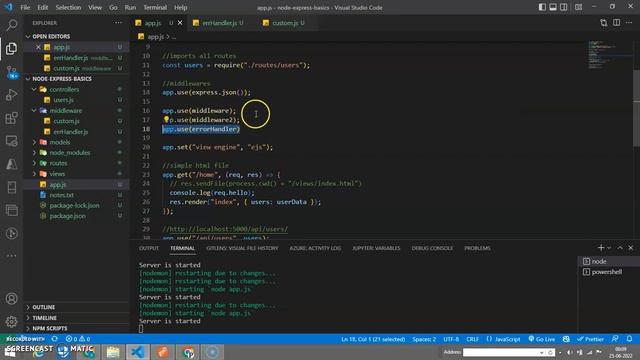Open errors and warnings count in status bar
640x360 pixels.
click(x=78, y=339)
